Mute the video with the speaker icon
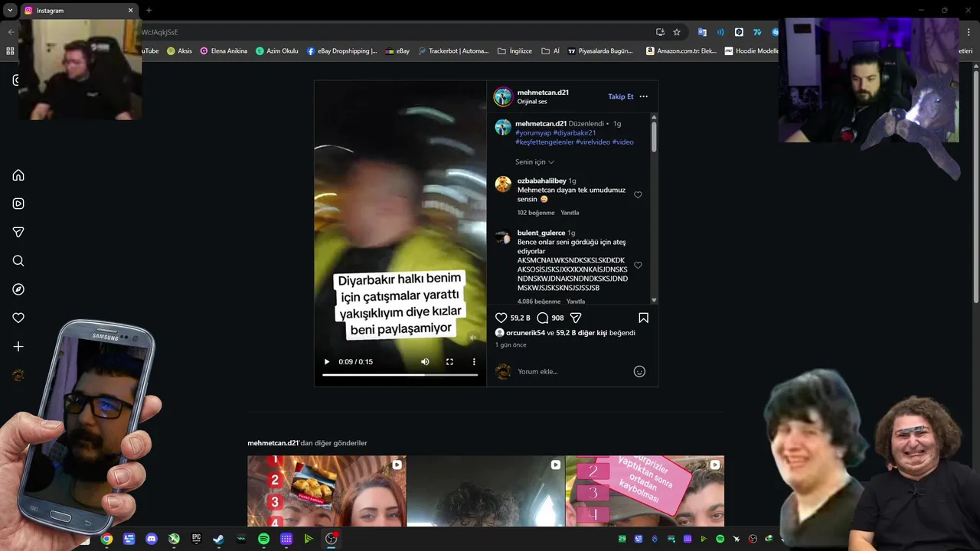The image size is (980, 551). tap(425, 362)
